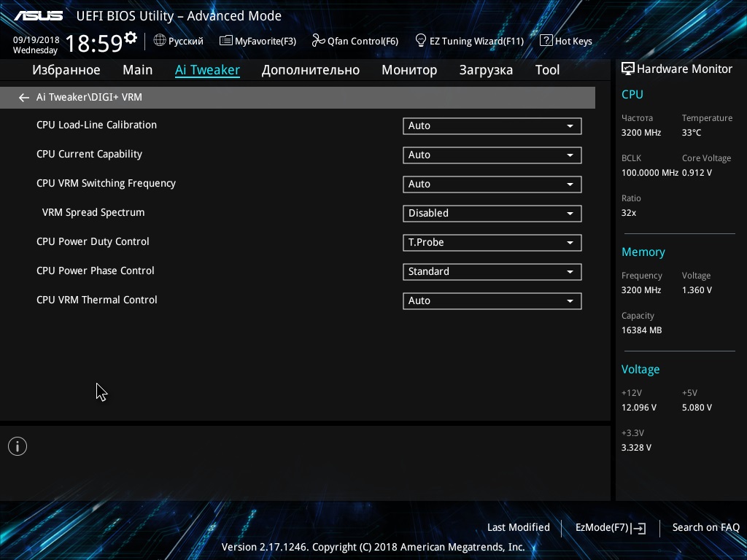Expand CPU VRM Thermal Control dropdown
Viewport: 747px width, 560px height.
tap(492, 301)
